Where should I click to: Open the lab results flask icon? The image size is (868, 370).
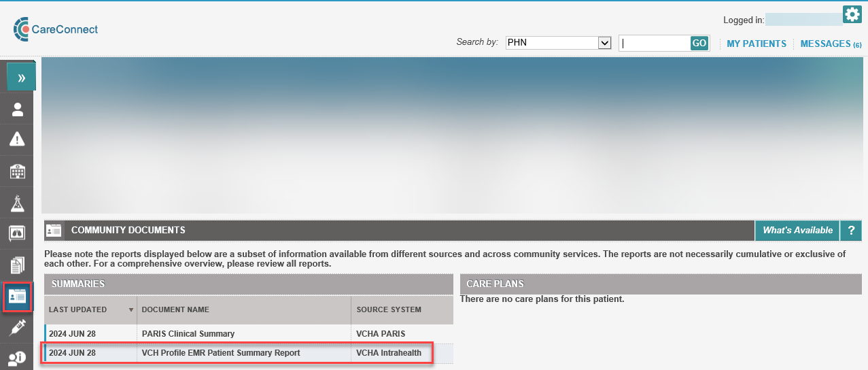tap(17, 202)
